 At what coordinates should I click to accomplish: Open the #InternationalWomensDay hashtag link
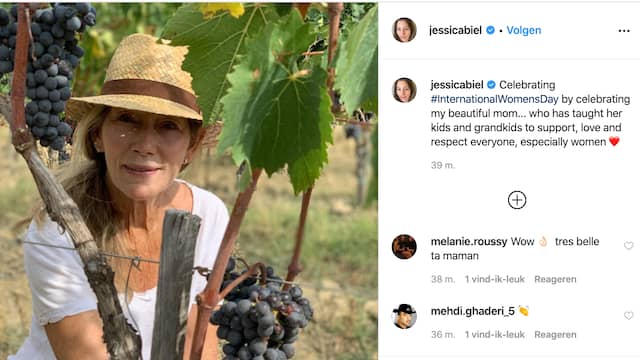(494, 99)
